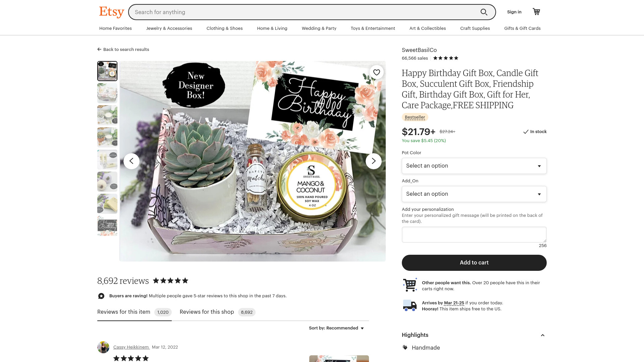Select Reviews for this item tab
The image size is (644, 362).
(x=134, y=312)
